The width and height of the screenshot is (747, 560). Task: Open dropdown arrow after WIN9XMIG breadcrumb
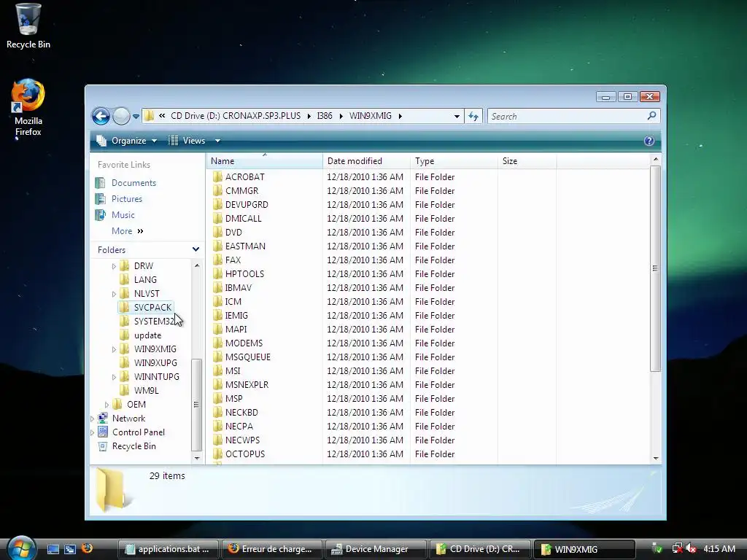pos(400,116)
